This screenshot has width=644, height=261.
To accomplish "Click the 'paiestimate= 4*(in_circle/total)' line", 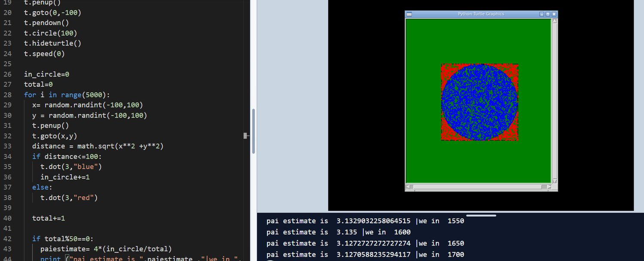I will pyautogui.click(x=106, y=249).
